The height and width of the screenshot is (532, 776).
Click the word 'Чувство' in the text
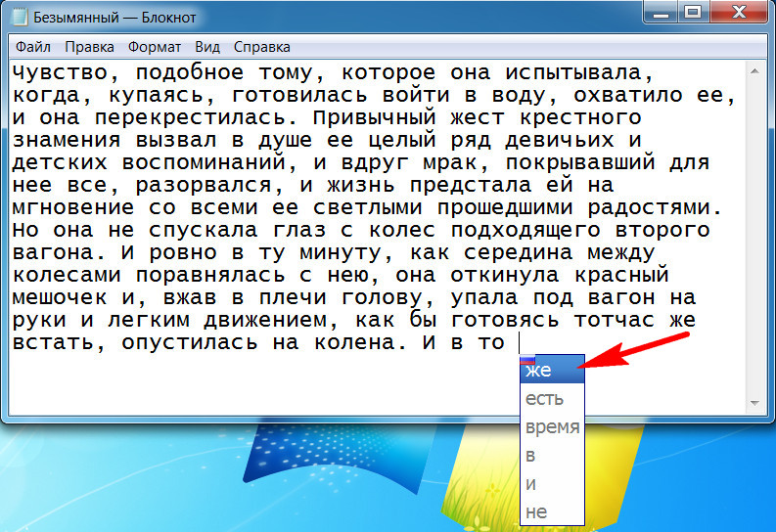pyautogui.click(x=61, y=73)
